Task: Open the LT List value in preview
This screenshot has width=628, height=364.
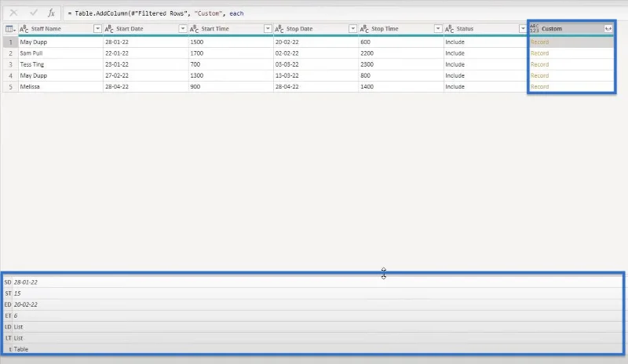Action: click(x=18, y=338)
